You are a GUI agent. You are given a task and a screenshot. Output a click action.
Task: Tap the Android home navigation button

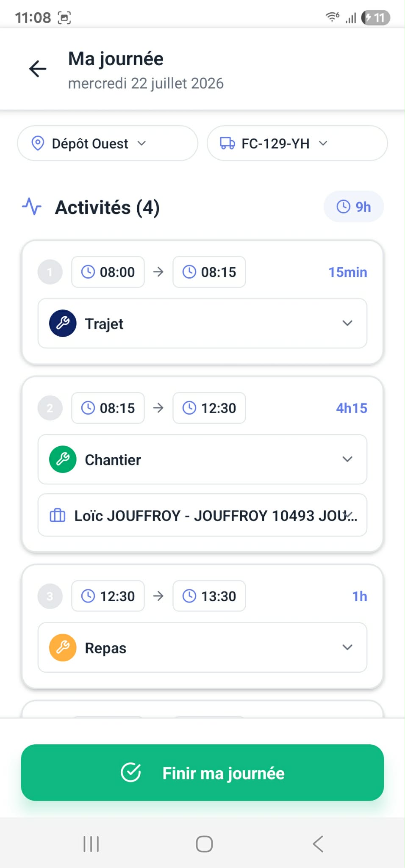click(x=204, y=844)
